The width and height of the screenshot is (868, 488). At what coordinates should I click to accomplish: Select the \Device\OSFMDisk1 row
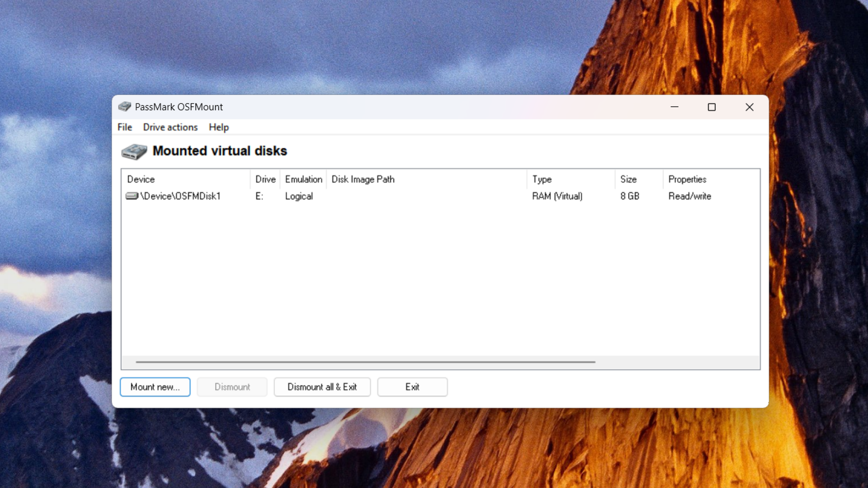click(x=440, y=196)
